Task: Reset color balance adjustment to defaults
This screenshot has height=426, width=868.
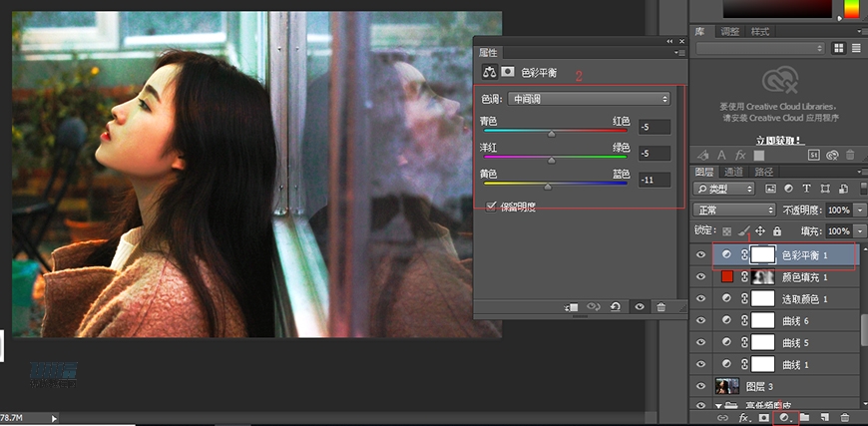Action: (x=616, y=307)
